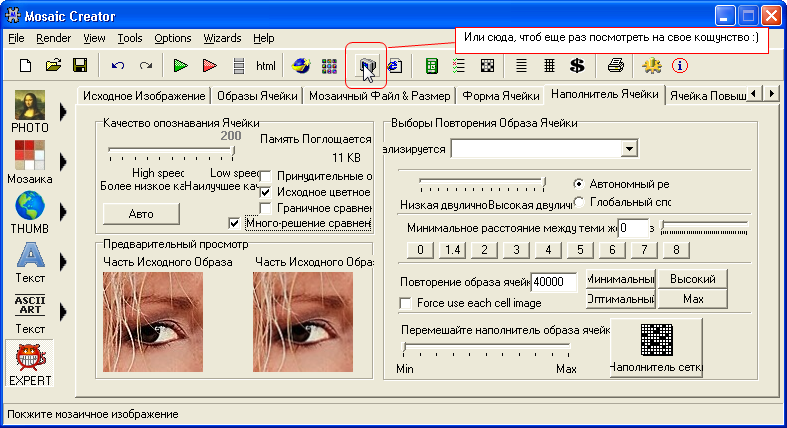Open the Render menu
Viewport: 787px width, 428px height.
[x=53, y=38]
